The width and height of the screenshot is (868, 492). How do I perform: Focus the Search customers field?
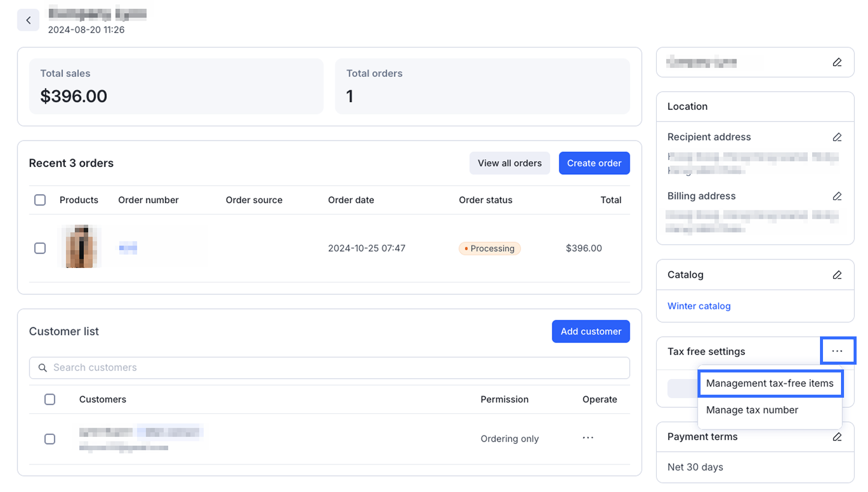tap(336, 368)
